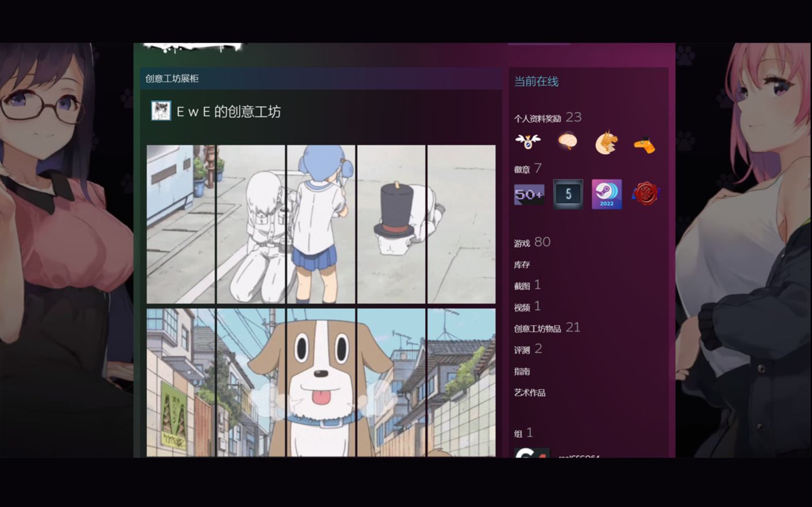Click the 当前在线 status text
Viewport: 812px width, 507px height.
click(536, 81)
